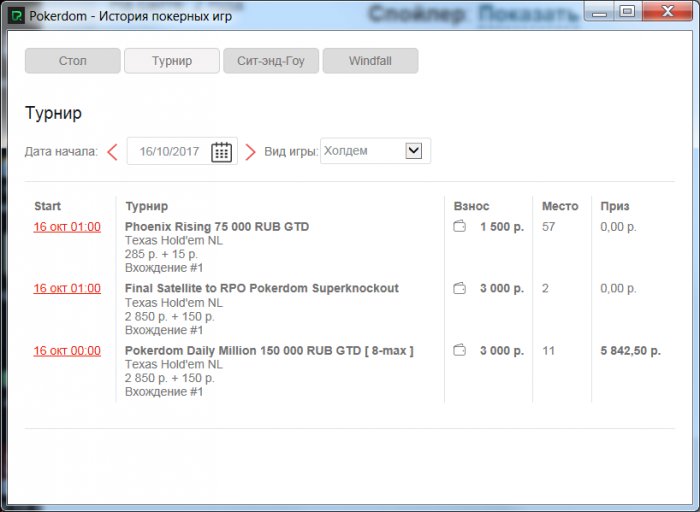Click the 5 842,50 р. prize value

point(630,351)
